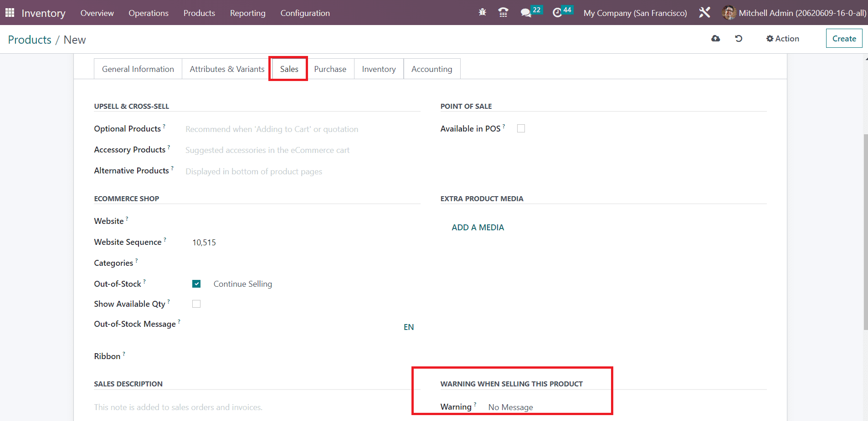This screenshot has height=421, width=868.
Task: Open the Action dropdown menu
Action: pos(782,39)
